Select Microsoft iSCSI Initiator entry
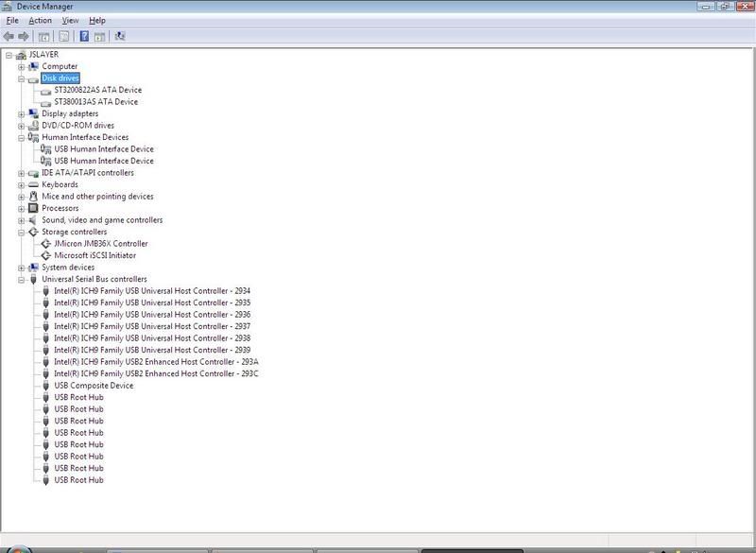Viewport: 756px width, 553px height. [95, 255]
